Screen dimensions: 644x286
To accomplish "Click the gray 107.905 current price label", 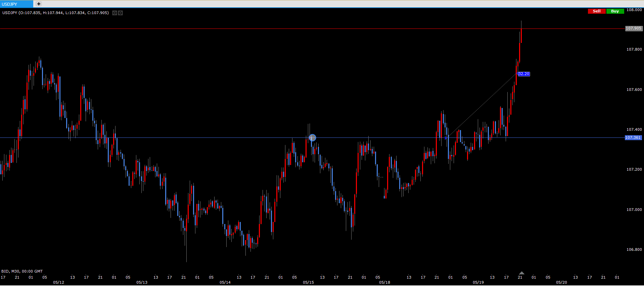I will 633,28.
